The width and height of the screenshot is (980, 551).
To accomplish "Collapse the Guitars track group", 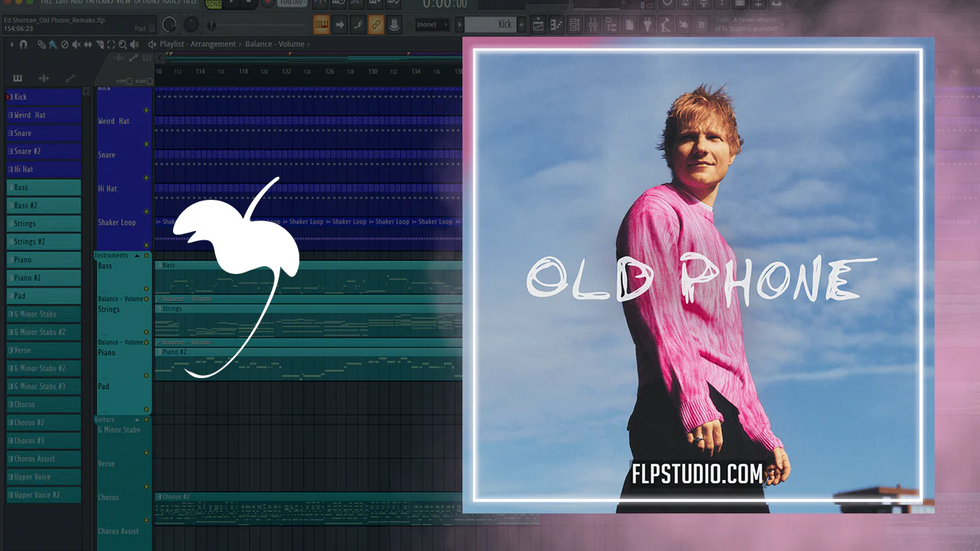I will click(x=137, y=419).
